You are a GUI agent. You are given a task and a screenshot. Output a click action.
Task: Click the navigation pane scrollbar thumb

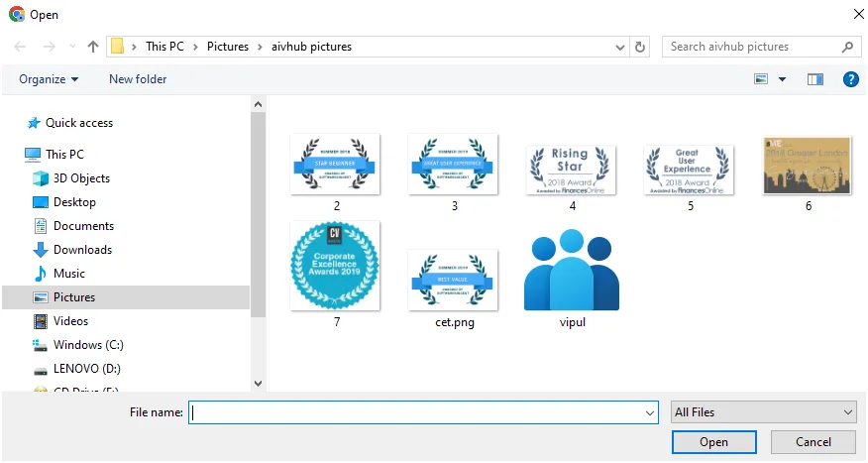[x=258, y=215]
